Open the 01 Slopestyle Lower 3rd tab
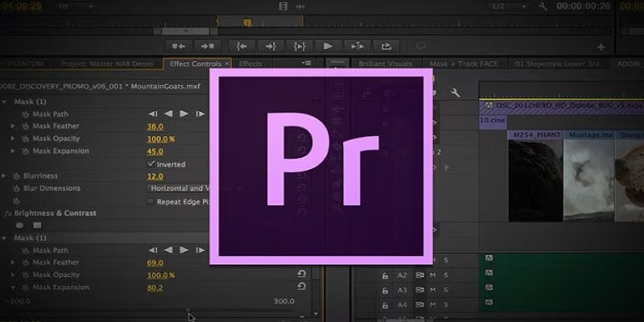 tap(556, 64)
